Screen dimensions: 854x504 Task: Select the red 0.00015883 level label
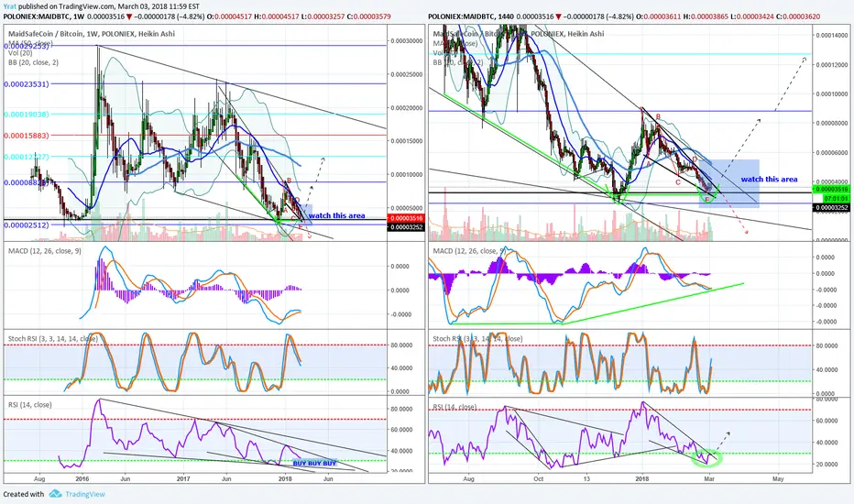click(27, 135)
